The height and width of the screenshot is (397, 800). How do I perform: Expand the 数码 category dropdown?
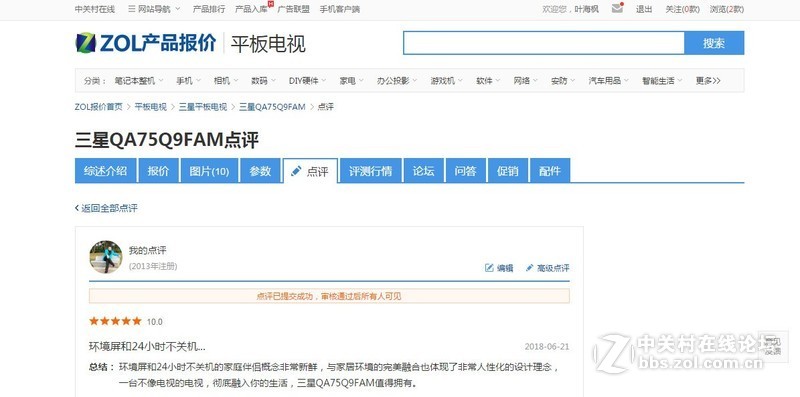point(263,81)
